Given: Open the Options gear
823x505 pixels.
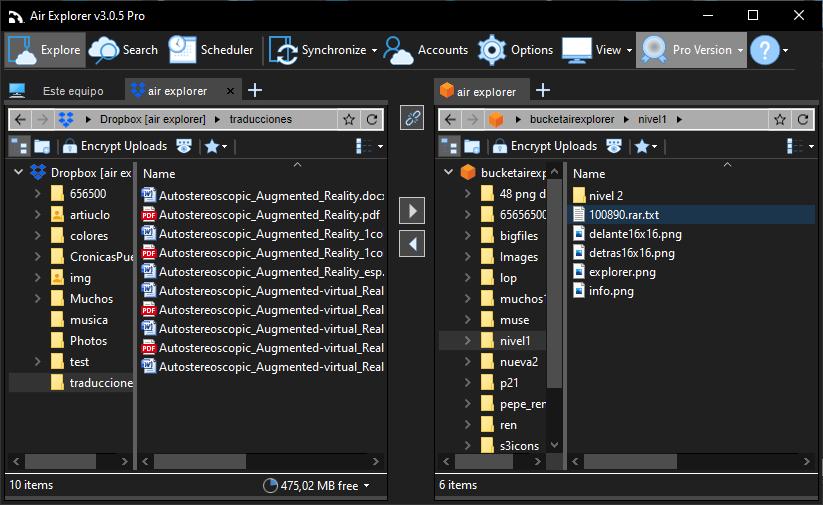Looking at the screenshot, I should [515, 50].
